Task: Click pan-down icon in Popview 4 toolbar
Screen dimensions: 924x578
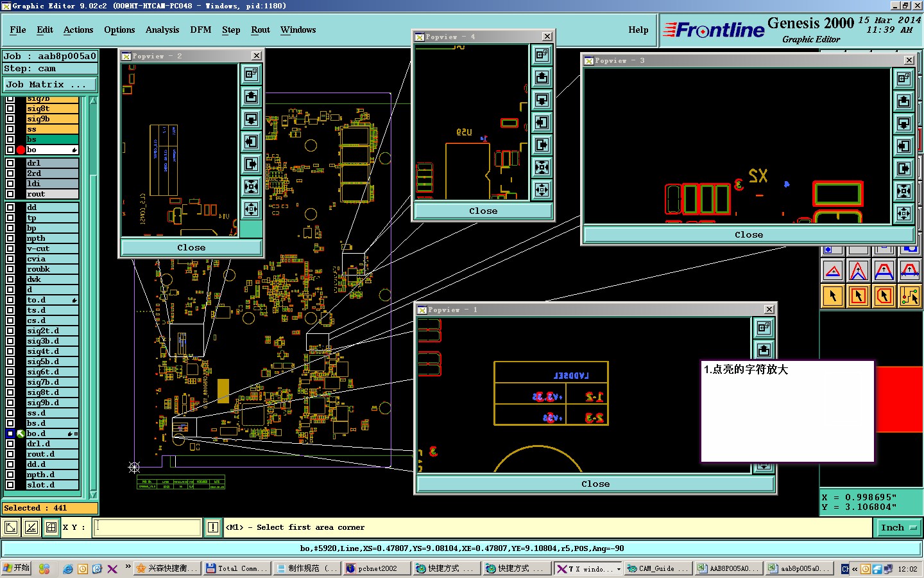Action: [542, 100]
